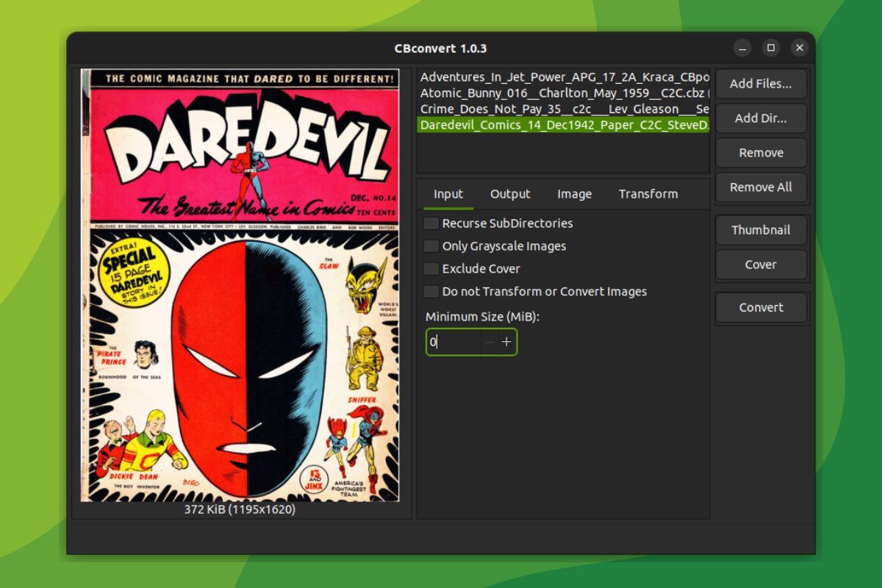Viewport: 882px width, 588px height.
Task: Check Only Grayscale Images
Action: point(431,245)
